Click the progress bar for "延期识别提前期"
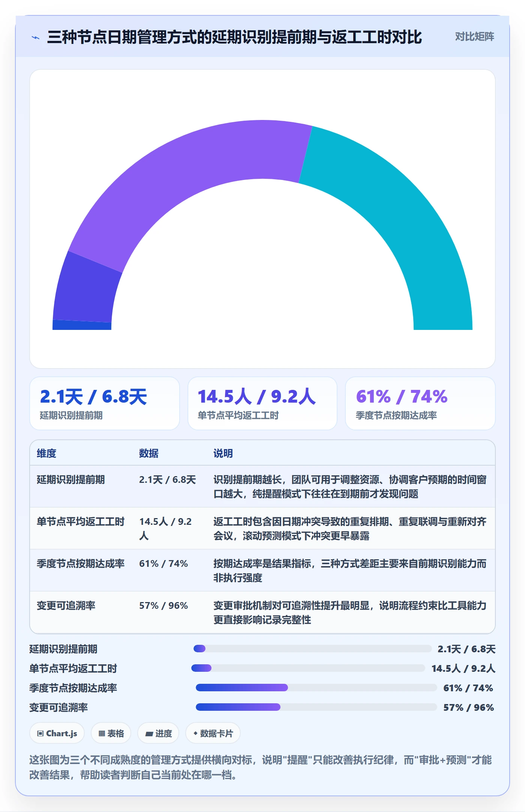The image size is (525, 812). click(312, 649)
